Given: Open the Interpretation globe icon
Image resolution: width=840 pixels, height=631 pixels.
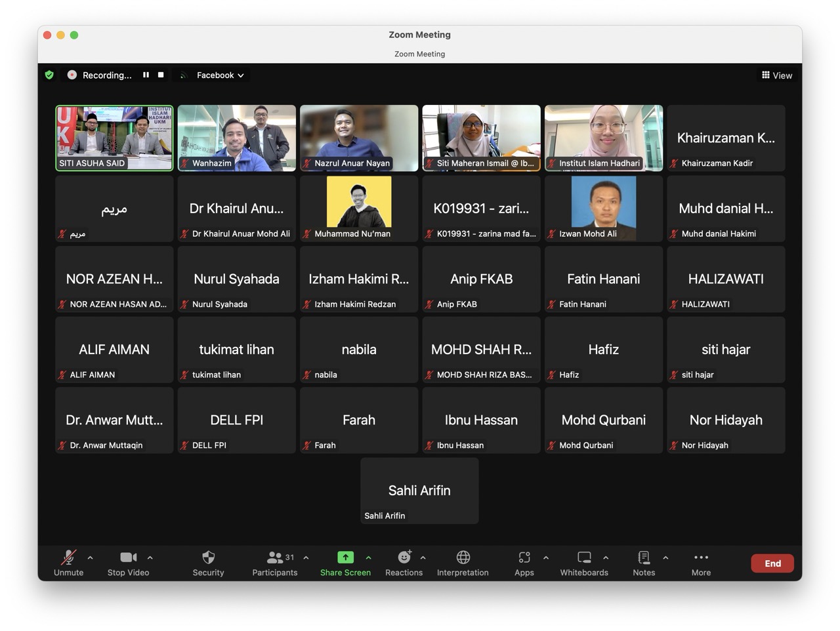Looking at the screenshot, I should click(x=463, y=558).
